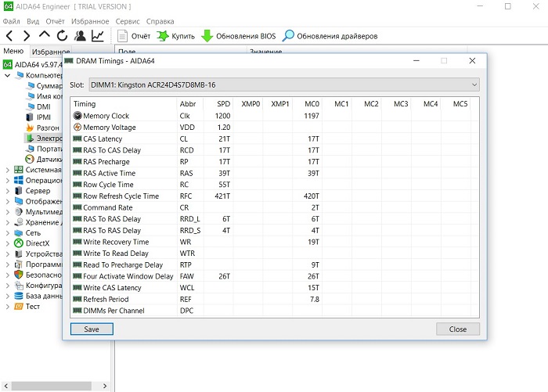Expand the Сервер tree node

(x=7, y=191)
